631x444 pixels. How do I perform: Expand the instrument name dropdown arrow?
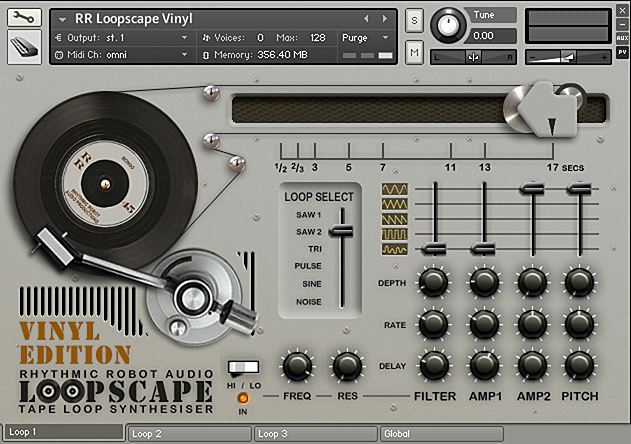62,19
